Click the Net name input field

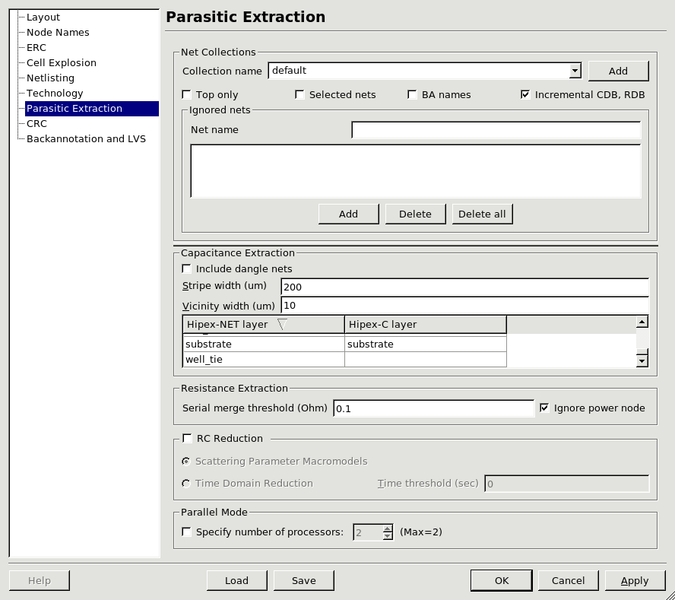pos(495,130)
